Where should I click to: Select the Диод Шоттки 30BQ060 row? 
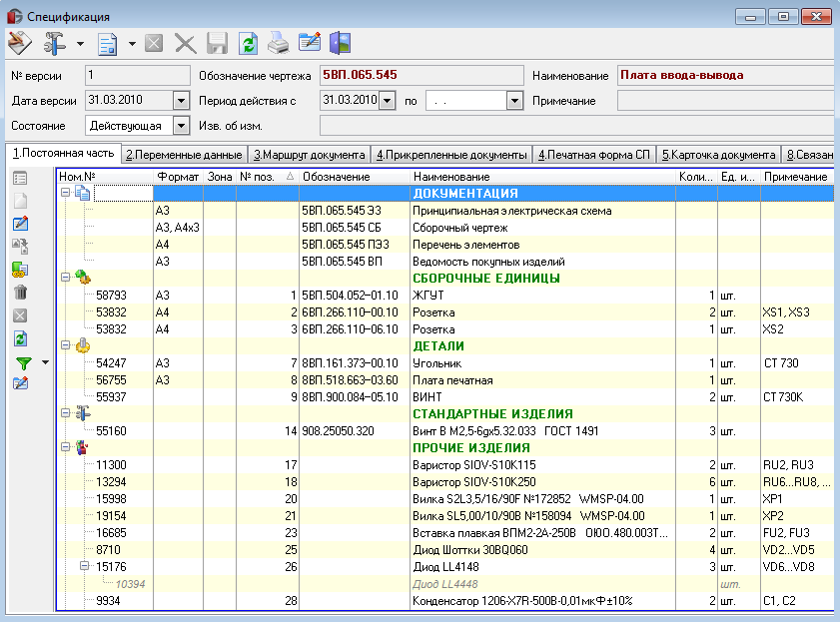point(445,550)
